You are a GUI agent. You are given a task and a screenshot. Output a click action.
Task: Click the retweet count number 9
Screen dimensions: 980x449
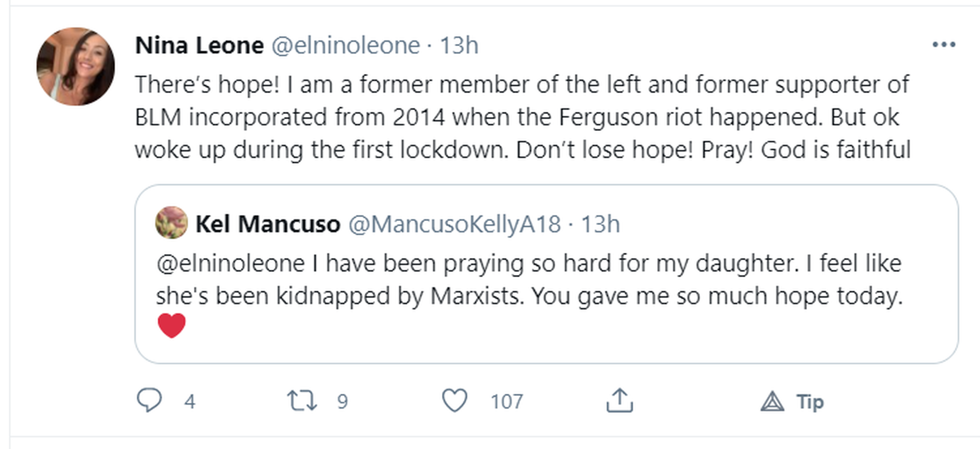click(x=342, y=402)
